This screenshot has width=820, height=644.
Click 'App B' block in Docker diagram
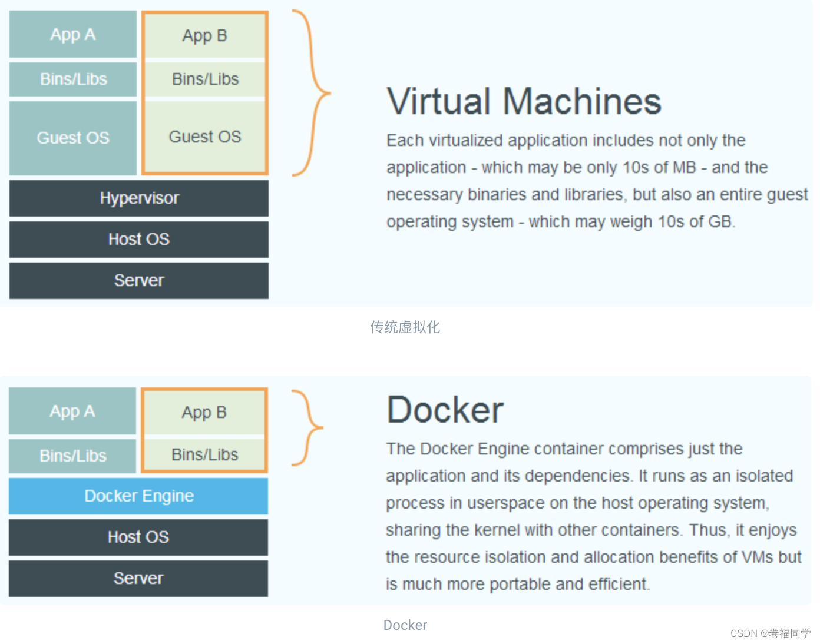coord(204,413)
